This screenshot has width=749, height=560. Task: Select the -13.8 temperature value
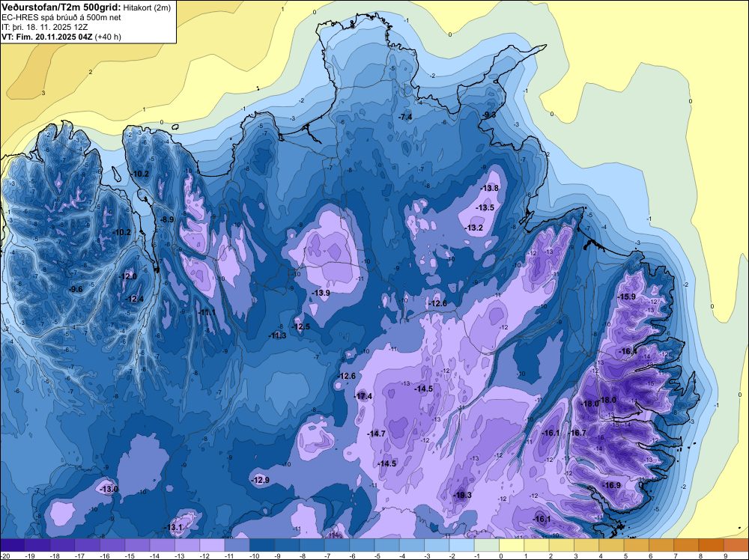click(x=489, y=188)
